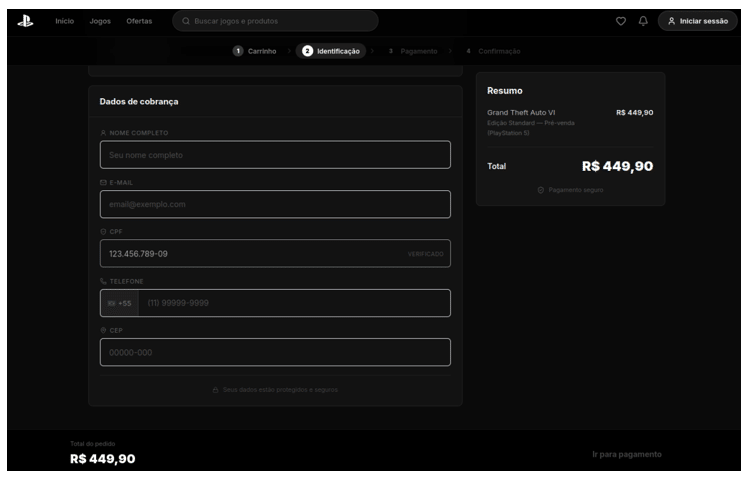Click Grand Theft Auto VI item name

point(521,113)
